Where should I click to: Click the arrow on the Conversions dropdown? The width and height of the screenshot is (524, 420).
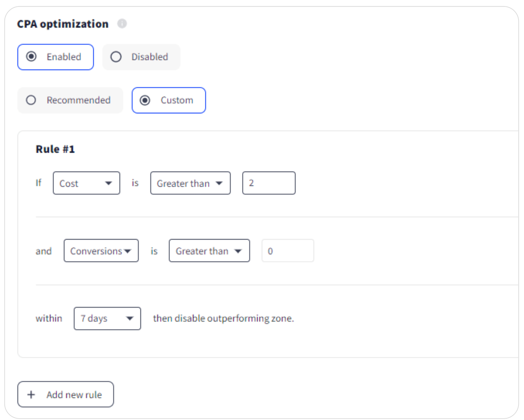128,251
